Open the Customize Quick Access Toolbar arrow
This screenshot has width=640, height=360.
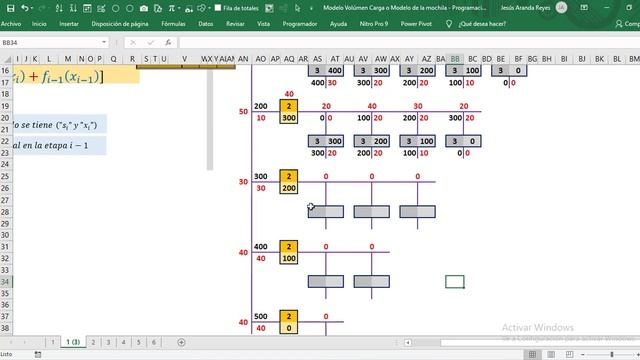coord(311,8)
